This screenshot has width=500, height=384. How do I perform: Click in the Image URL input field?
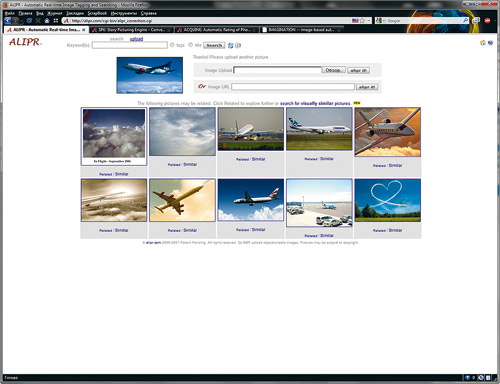click(293, 87)
